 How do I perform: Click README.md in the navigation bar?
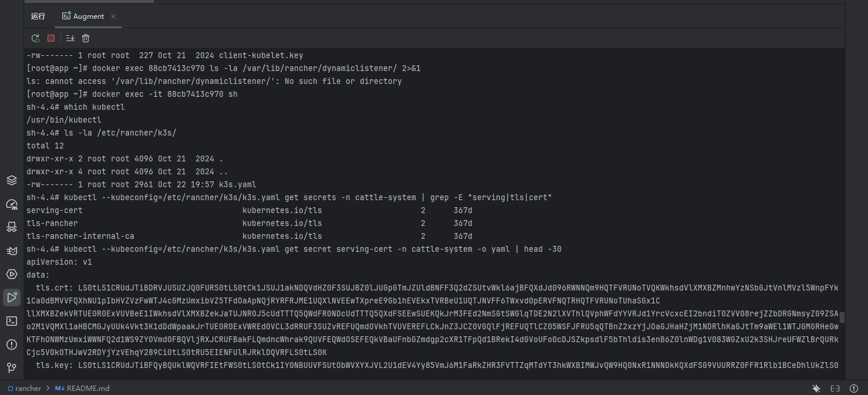click(87, 388)
